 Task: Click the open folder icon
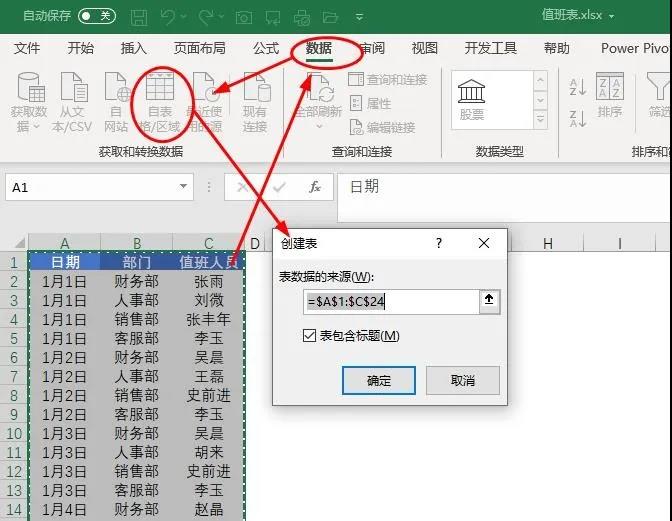click(330, 17)
